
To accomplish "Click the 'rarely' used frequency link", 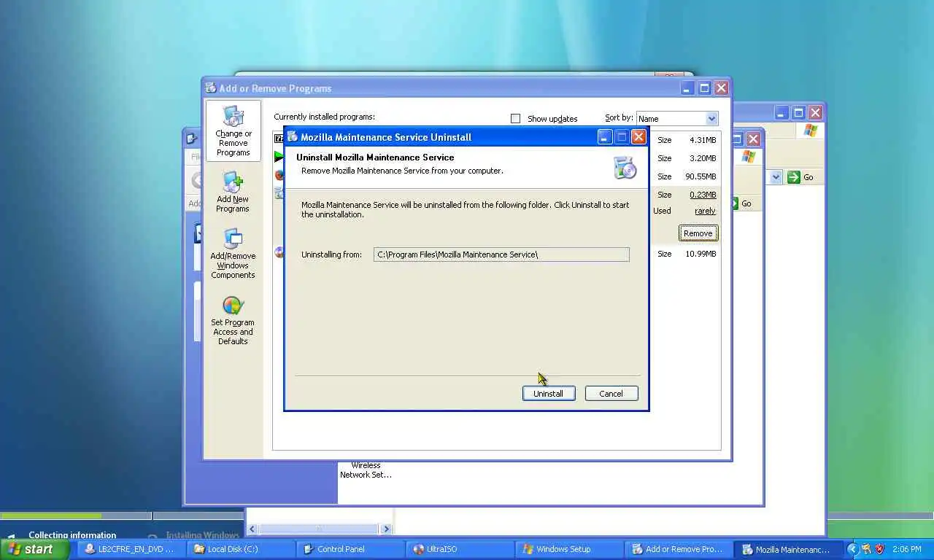I will [705, 211].
